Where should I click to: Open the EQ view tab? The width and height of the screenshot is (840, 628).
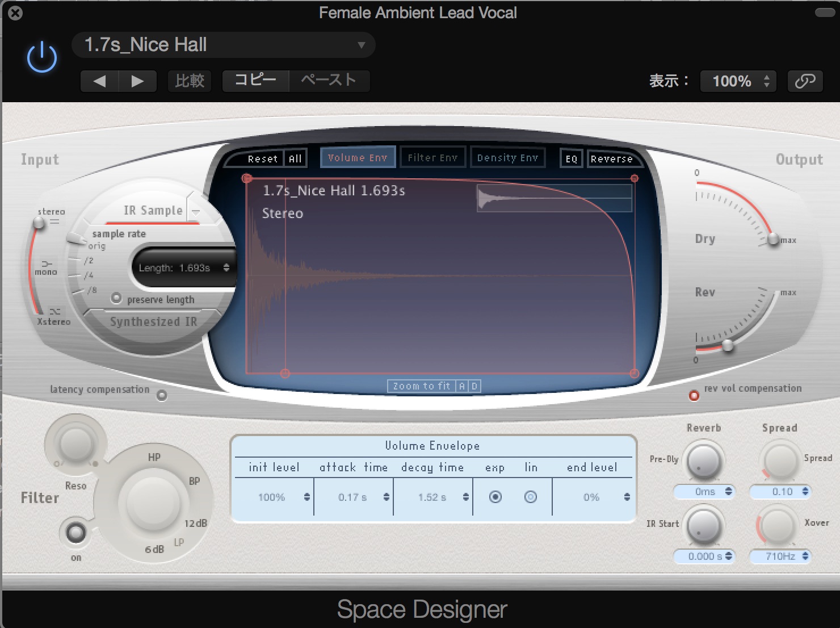pos(571,159)
